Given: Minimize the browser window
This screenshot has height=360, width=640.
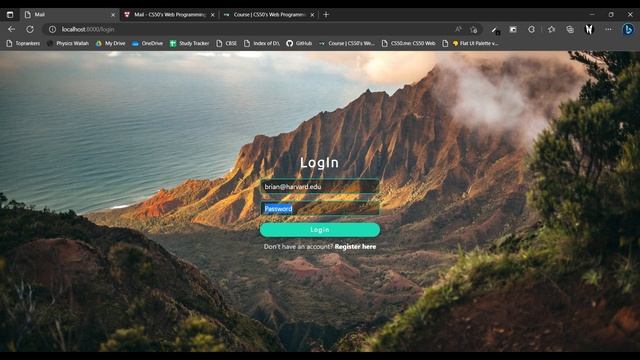Looking at the screenshot, I should [592, 14].
